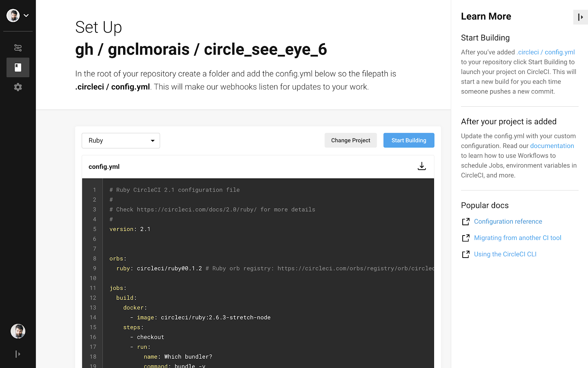Click the avatar at the bottom of the sidebar
The height and width of the screenshot is (368, 588).
[x=18, y=331]
